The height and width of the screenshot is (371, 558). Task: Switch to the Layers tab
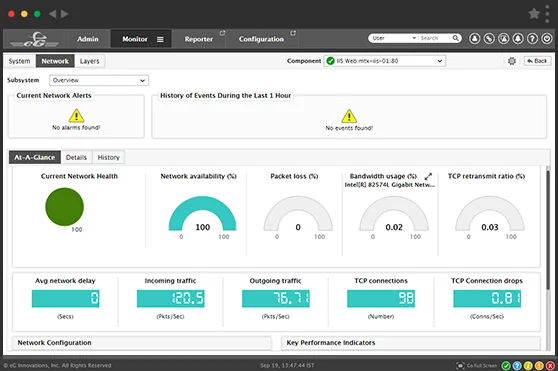pos(90,61)
